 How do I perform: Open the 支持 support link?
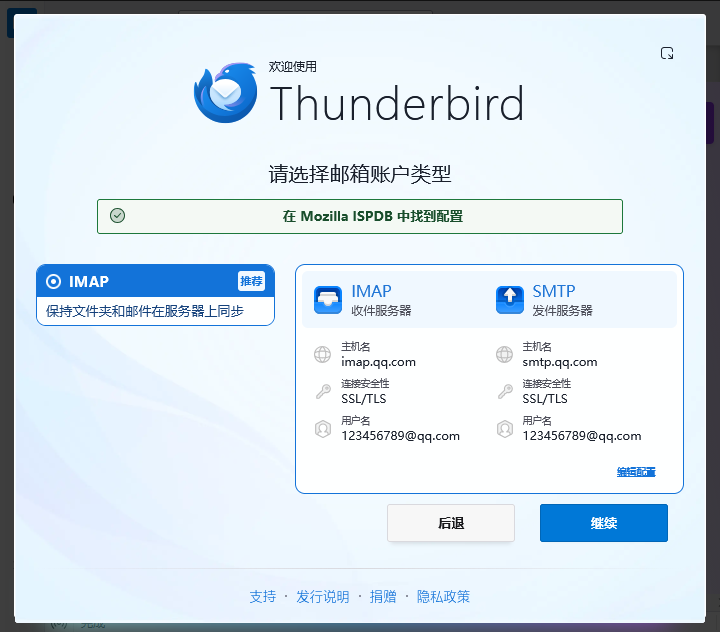pyautogui.click(x=263, y=597)
